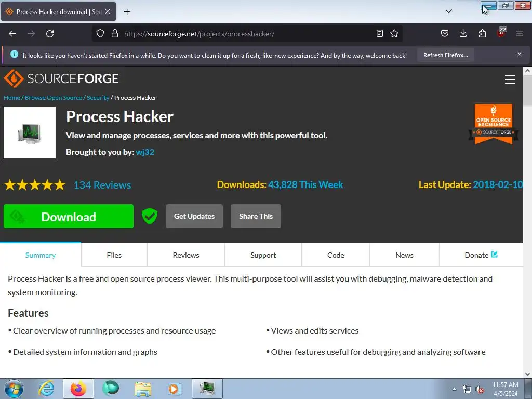Open the Firefox downloads arrow icon

point(463,33)
